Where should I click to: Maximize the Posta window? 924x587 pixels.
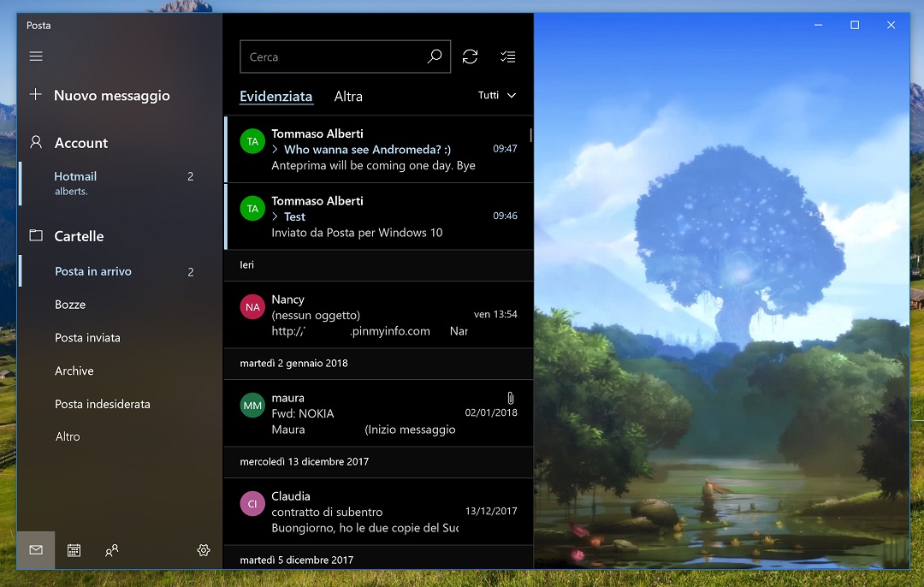click(x=855, y=25)
